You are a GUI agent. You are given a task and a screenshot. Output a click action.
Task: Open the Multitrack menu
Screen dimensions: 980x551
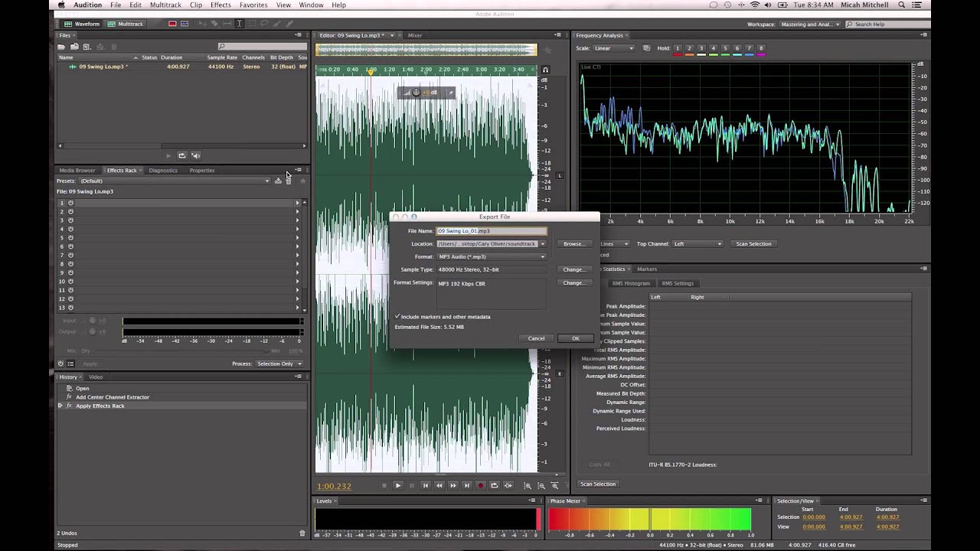[x=165, y=5]
